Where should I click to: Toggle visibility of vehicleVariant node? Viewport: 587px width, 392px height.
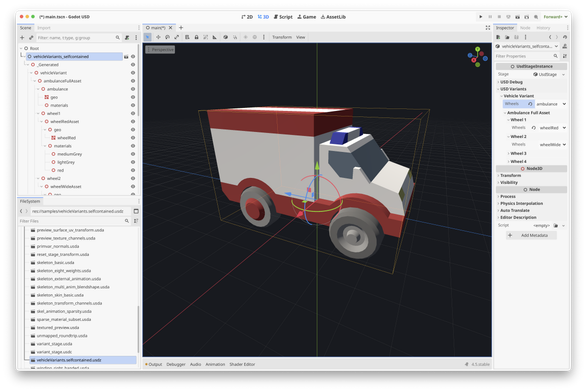click(133, 73)
